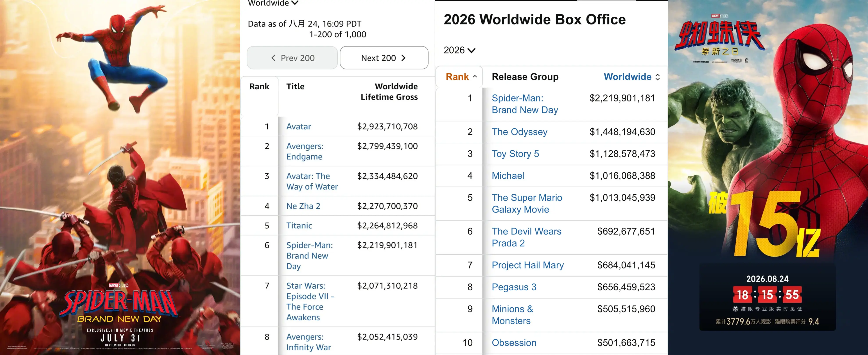The image size is (868, 355).
Task: Select the gross value $1,013,045,939
Action: click(x=622, y=197)
